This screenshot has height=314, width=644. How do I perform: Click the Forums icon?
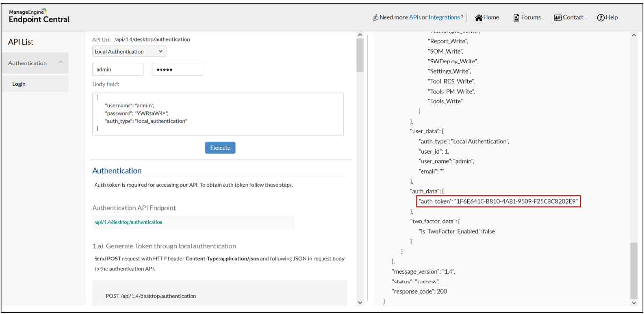[x=516, y=18]
